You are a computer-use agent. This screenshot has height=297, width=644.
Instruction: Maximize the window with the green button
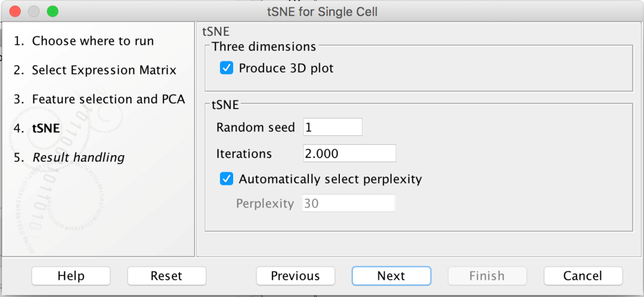(x=52, y=11)
